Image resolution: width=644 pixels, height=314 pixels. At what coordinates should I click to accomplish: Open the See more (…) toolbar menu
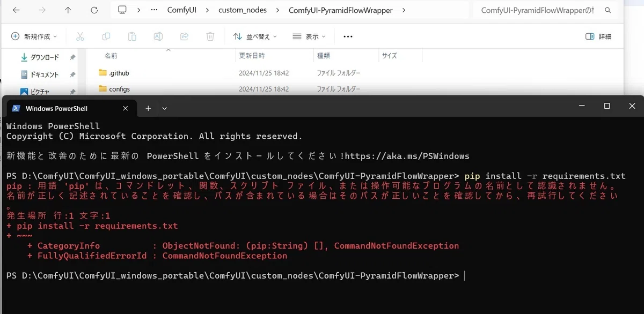[x=348, y=36]
